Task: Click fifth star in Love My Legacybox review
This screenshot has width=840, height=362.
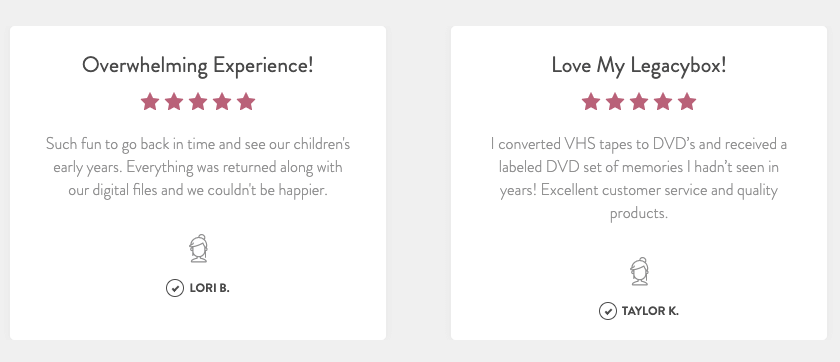Action: [687, 101]
